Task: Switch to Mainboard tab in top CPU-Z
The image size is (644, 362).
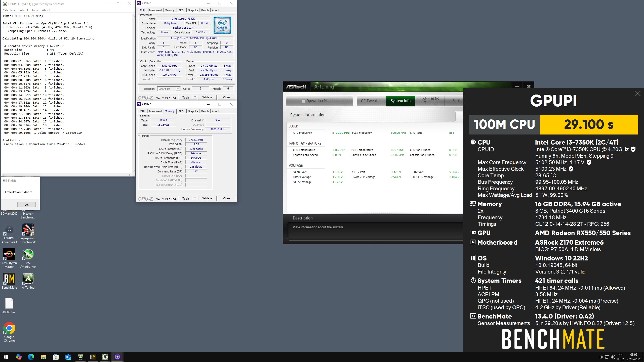Action: pyautogui.click(x=155, y=10)
